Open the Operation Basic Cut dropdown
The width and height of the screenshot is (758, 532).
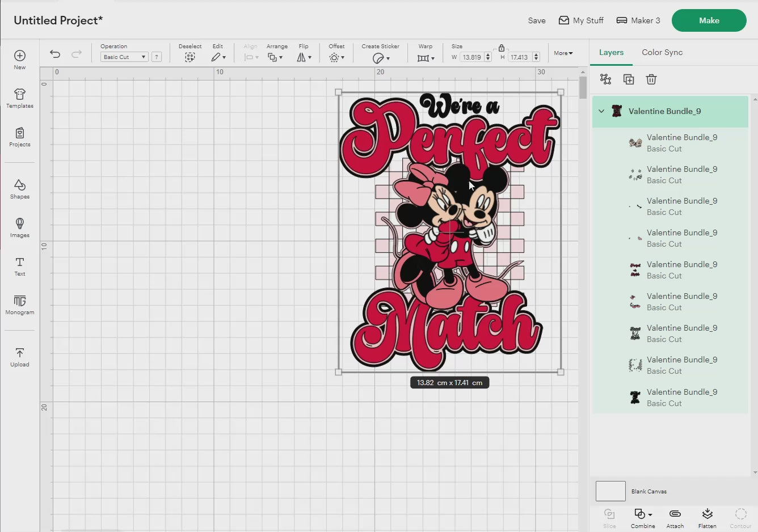tap(124, 57)
